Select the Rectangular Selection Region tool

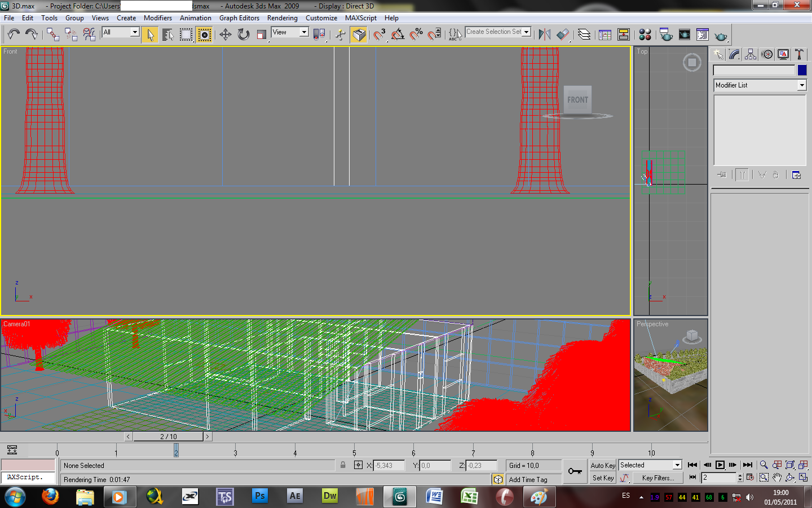pos(186,34)
